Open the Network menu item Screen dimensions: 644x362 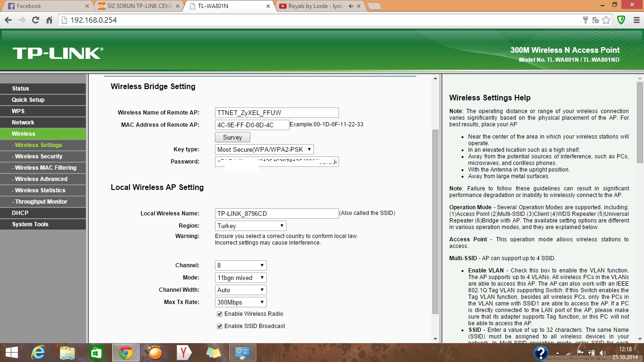coord(43,123)
